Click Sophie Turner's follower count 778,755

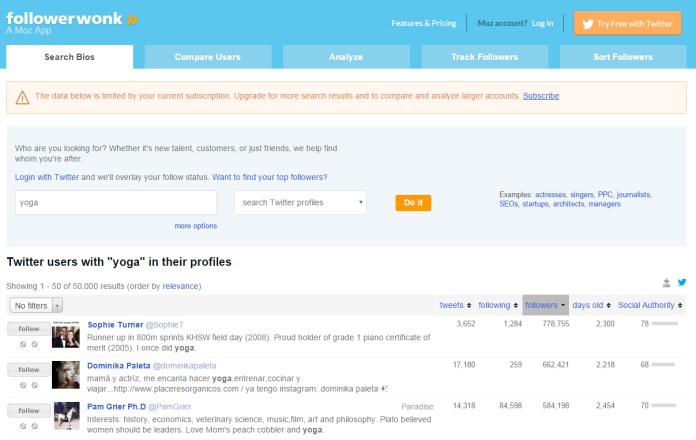pos(556,324)
